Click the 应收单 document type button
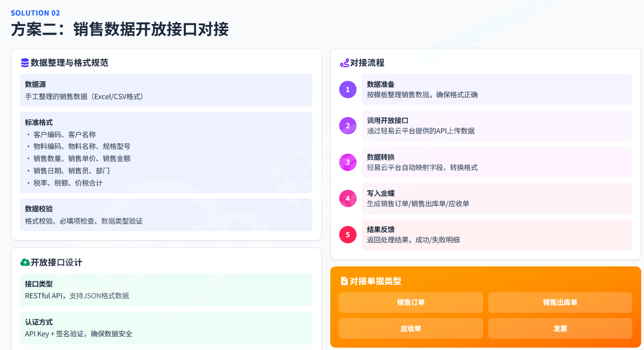 point(411,328)
